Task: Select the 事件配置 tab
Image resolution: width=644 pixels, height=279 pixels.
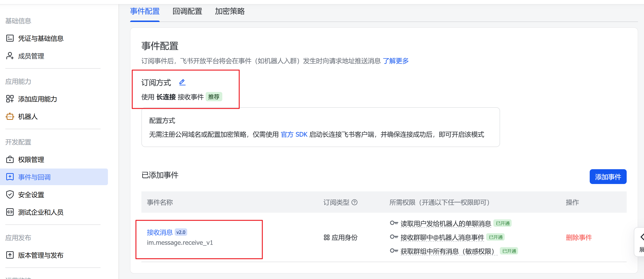Action: point(145,11)
